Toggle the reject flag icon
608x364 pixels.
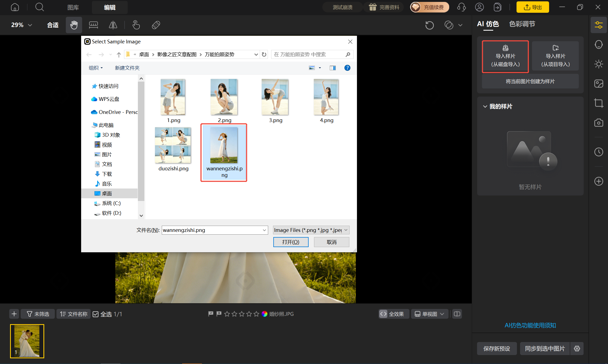[219, 314]
